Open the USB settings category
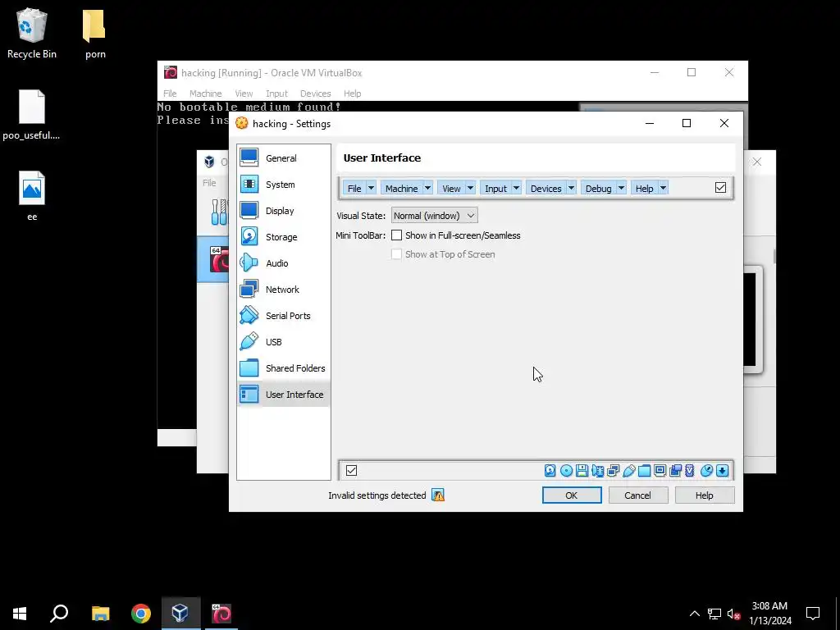The image size is (840, 630). click(x=283, y=342)
